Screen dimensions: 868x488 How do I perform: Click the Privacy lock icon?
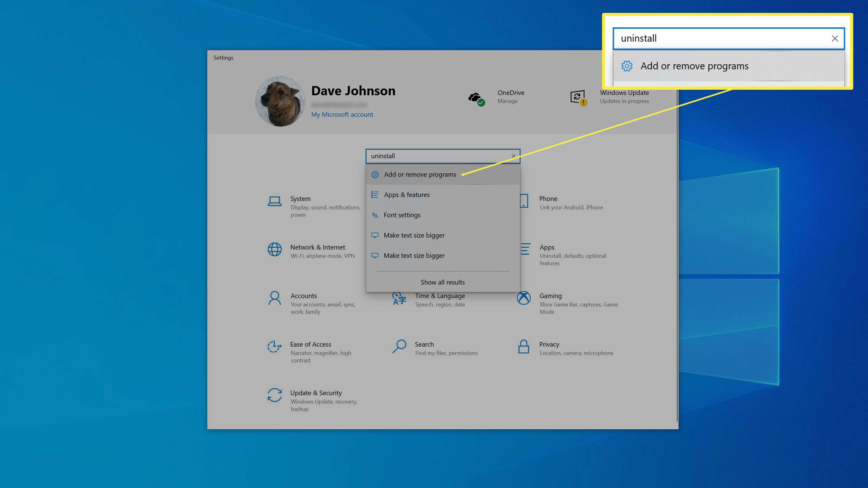point(524,347)
